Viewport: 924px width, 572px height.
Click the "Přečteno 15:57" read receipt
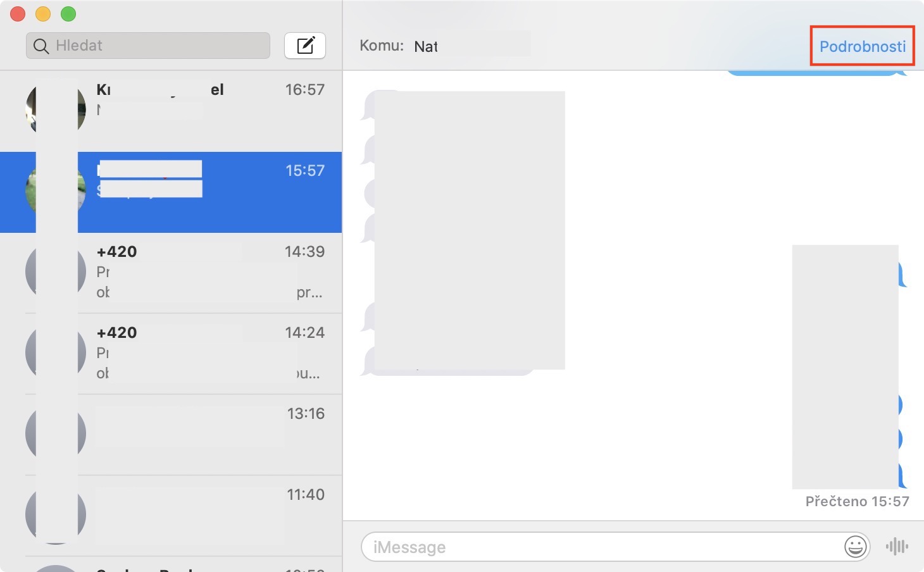click(x=857, y=501)
